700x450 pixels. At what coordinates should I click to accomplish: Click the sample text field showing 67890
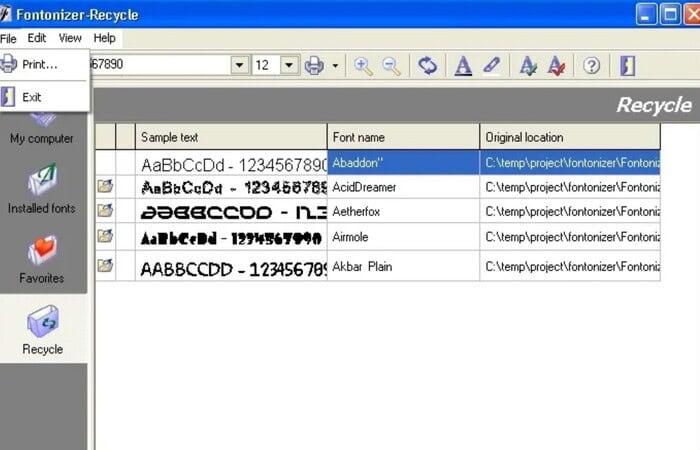(160, 65)
